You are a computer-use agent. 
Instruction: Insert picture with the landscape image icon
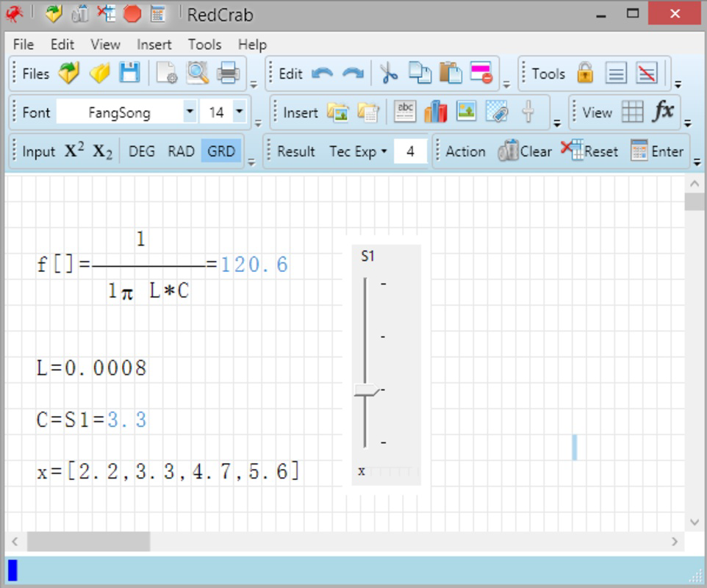coord(466,112)
